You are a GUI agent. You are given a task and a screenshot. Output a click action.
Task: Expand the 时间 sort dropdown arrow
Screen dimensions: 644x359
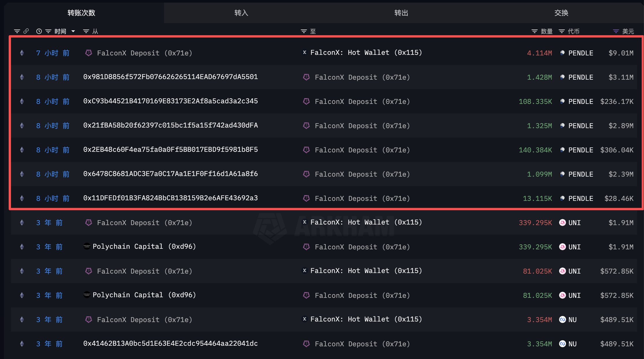(73, 31)
